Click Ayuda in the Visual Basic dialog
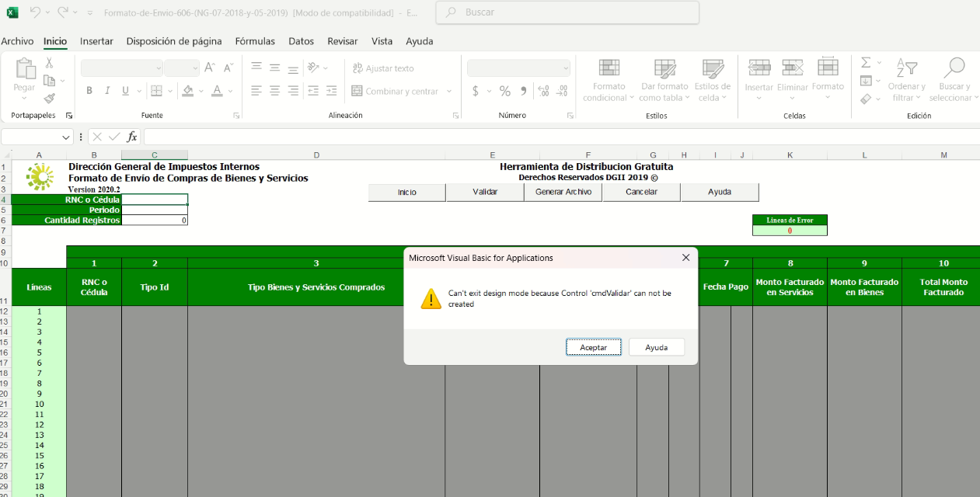The height and width of the screenshot is (497, 980). click(657, 347)
